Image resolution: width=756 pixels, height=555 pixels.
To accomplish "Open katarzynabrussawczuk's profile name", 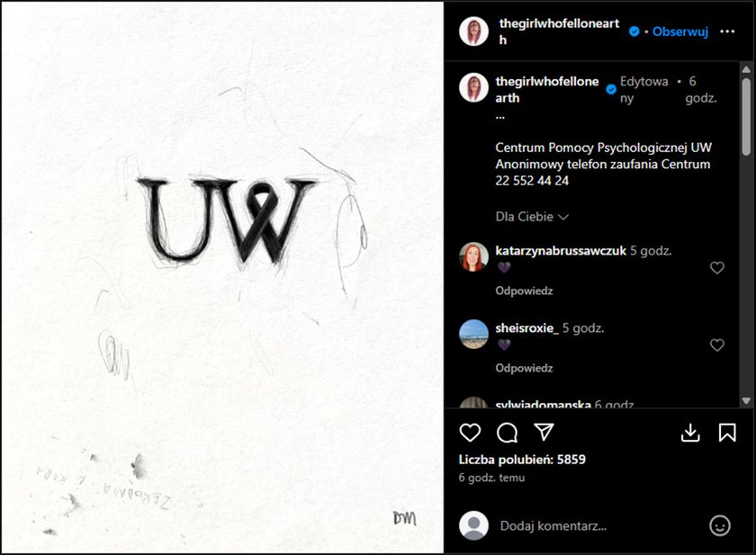I will tap(561, 251).
